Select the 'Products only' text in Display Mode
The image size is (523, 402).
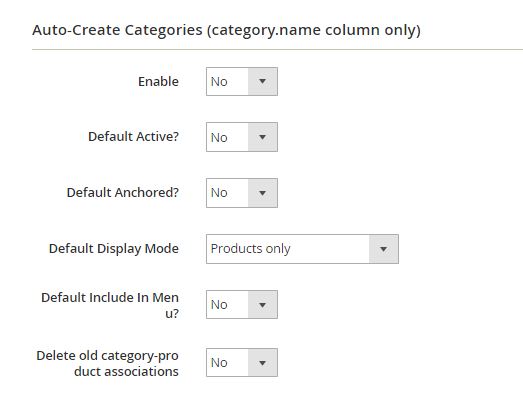click(250, 249)
